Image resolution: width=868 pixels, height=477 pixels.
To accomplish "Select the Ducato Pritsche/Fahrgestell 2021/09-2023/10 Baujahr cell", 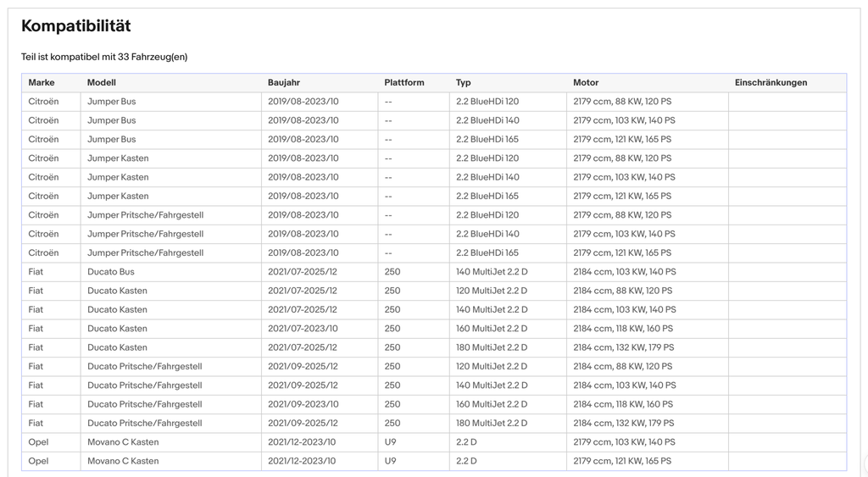I will 320,404.
